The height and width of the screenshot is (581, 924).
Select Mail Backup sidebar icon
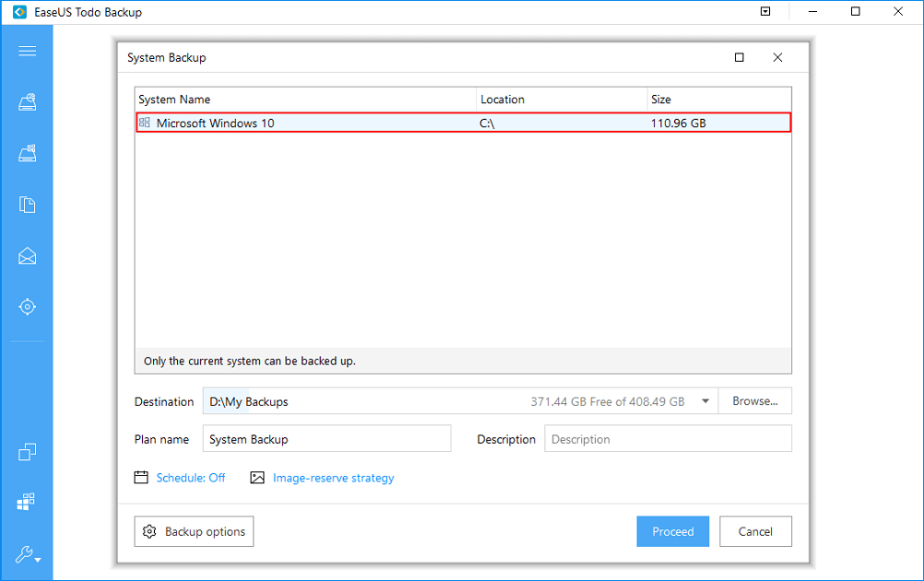(27, 256)
